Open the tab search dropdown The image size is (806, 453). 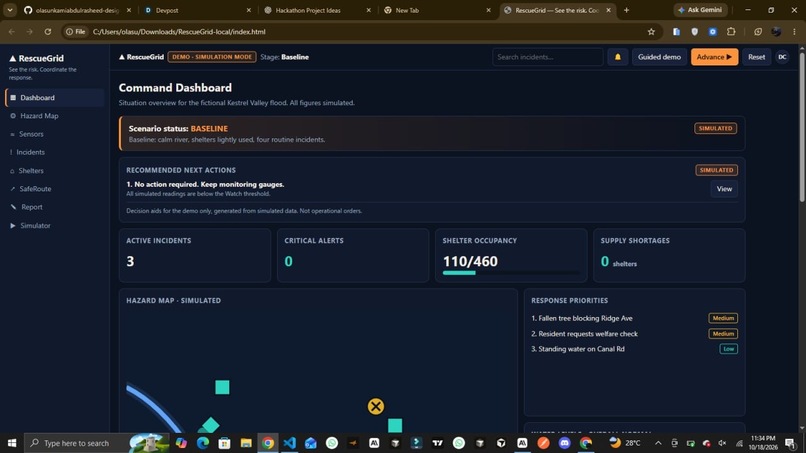click(x=10, y=10)
